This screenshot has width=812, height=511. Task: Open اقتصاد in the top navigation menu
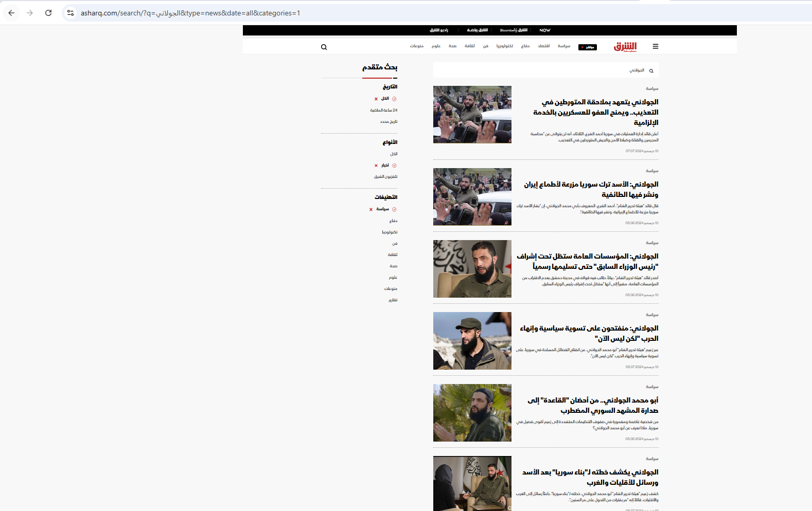(x=543, y=46)
